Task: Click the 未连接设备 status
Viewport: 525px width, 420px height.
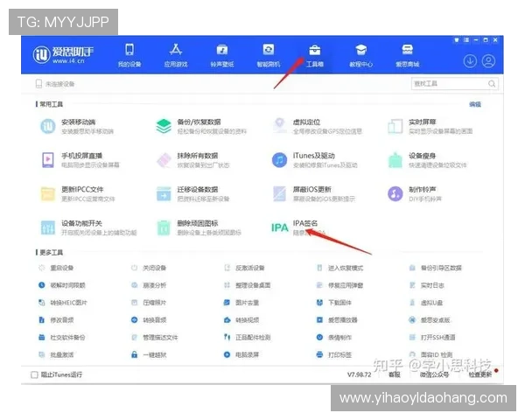Action: [55, 84]
